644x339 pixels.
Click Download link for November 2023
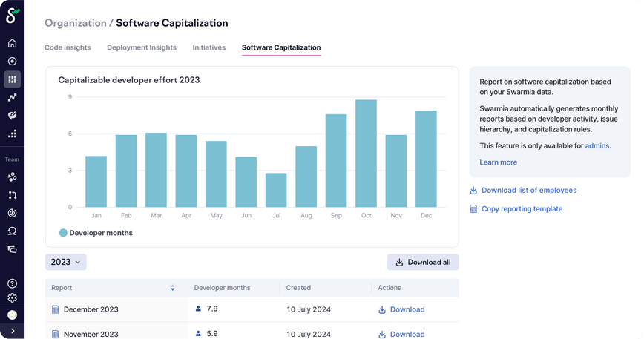pyautogui.click(x=407, y=334)
